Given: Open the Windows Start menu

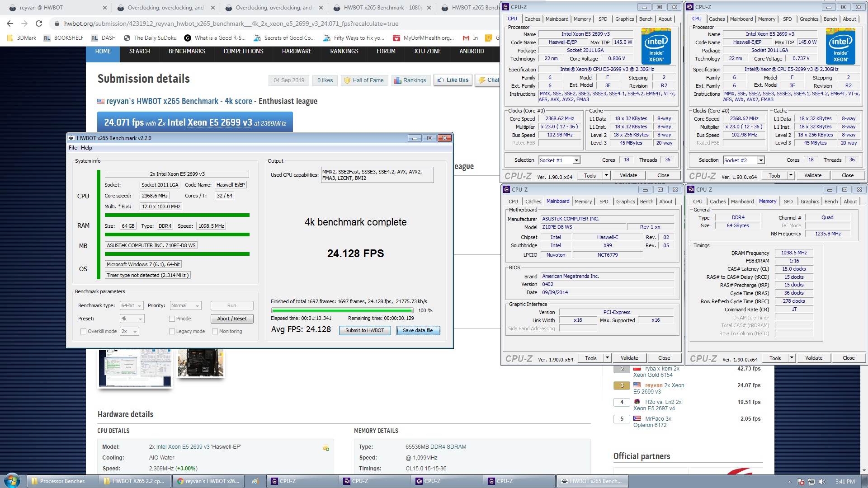Looking at the screenshot, I should [x=12, y=481].
